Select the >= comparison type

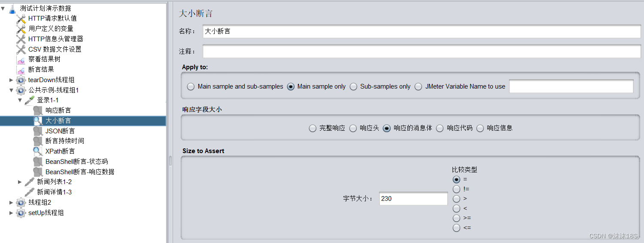(456, 218)
